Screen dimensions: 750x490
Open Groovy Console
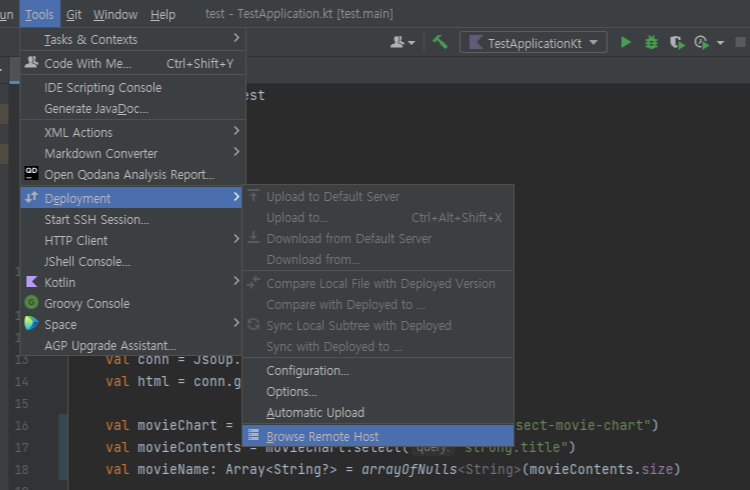coord(131,303)
